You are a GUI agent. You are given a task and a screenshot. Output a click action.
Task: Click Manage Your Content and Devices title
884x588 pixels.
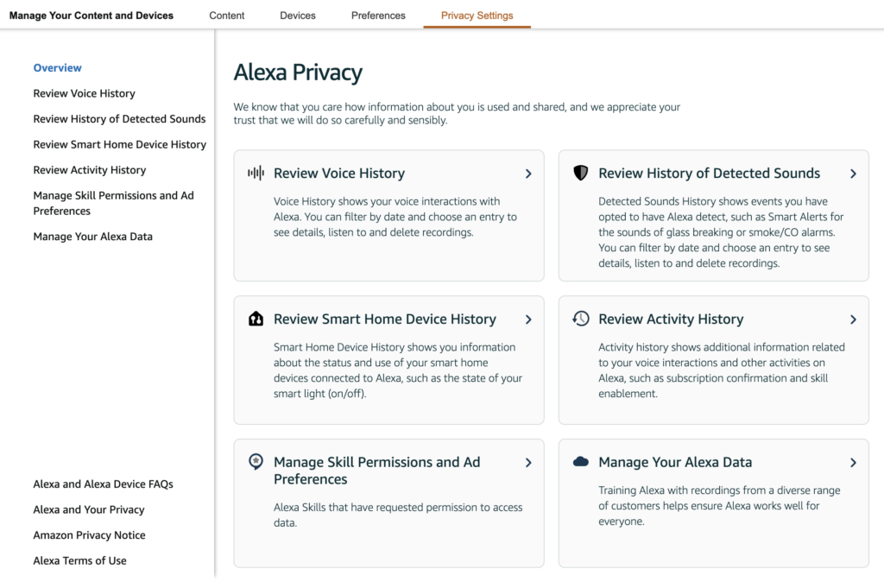tap(91, 15)
